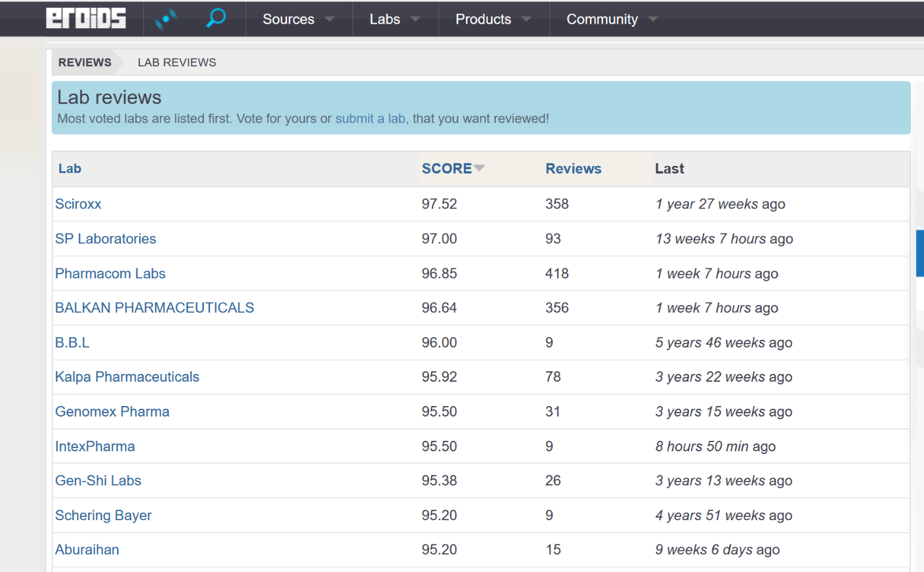Viewport: 924px width, 572px height.
Task: Open SP Laboratories lab reviews
Action: 106,239
